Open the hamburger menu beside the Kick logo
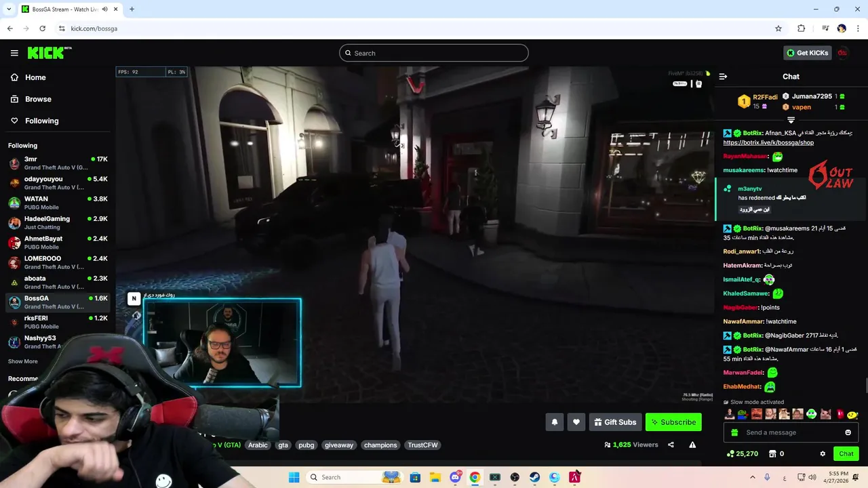 (14, 53)
